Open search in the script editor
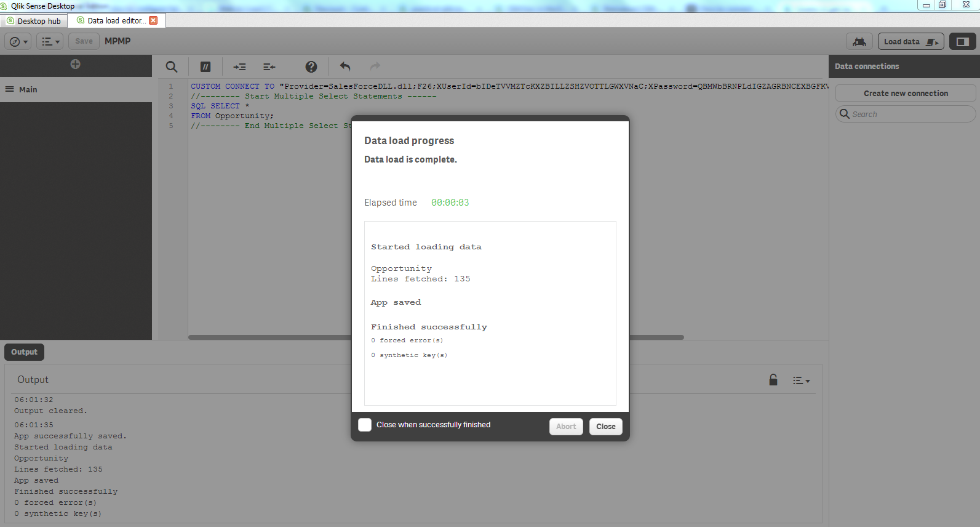Viewport: 980px width, 527px height. pyautogui.click(x=172, y=66)
